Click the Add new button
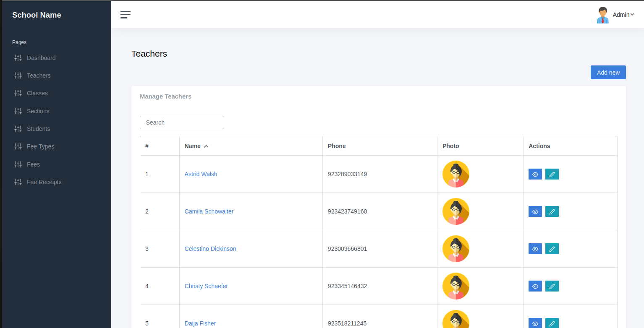This screenshot has width=644, height=328. (x=608, y=72)
